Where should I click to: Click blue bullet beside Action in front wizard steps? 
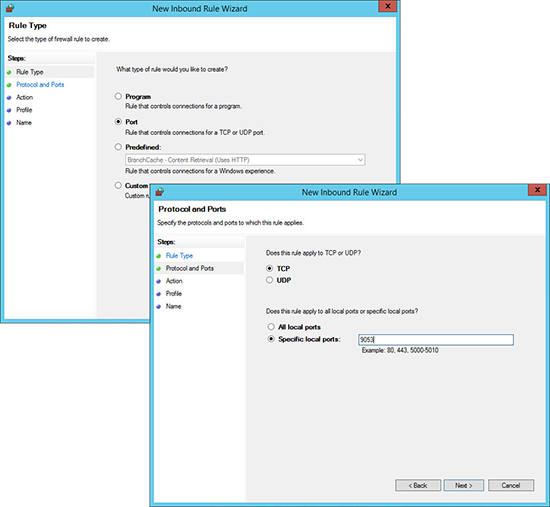coord(159,281)
